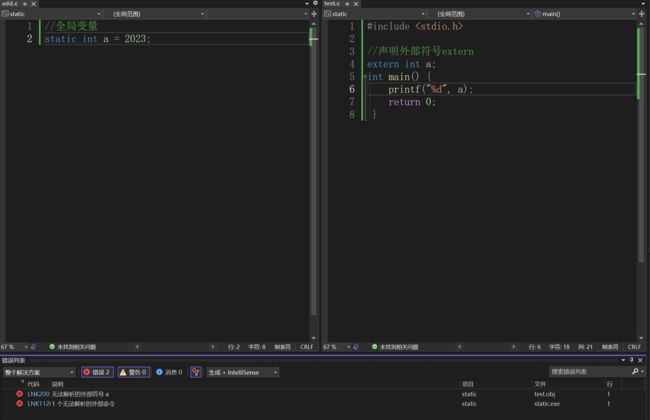Click line 2 'static int a = 2023;' in add.c
Image resolution: width=650 pixels, height=420 pixels.
click(x=97, y=39)
